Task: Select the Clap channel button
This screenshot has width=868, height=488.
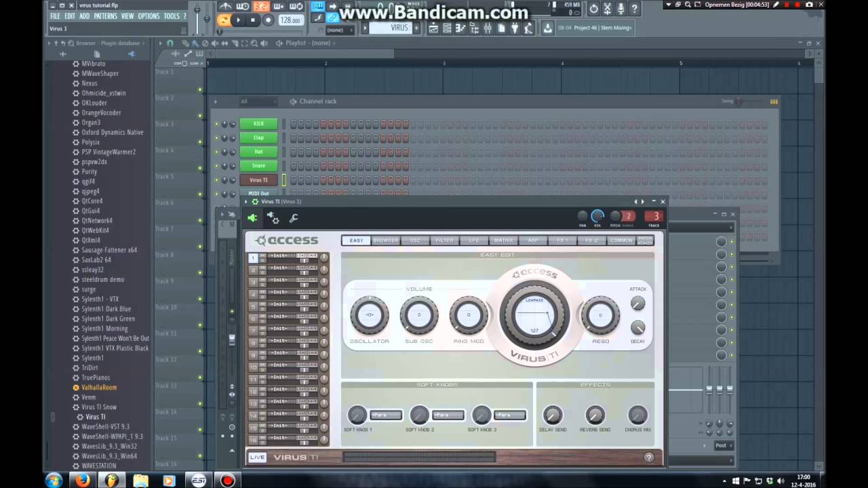Action: pos(258,138)
